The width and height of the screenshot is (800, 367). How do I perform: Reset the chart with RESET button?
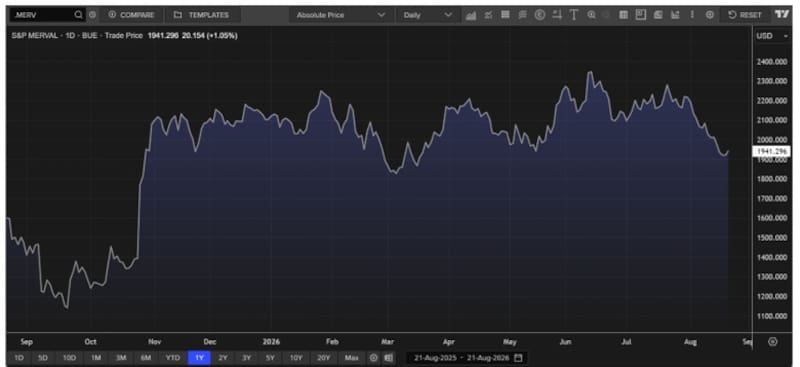click(x=745, y=15)
